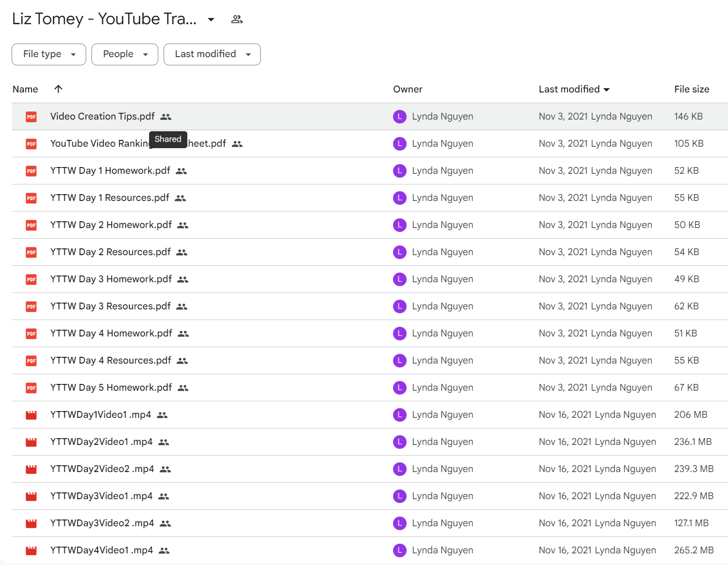Select YTTW Day 4 Homework.pdf file name
The image size is (728, 565).
click(111, 333)
